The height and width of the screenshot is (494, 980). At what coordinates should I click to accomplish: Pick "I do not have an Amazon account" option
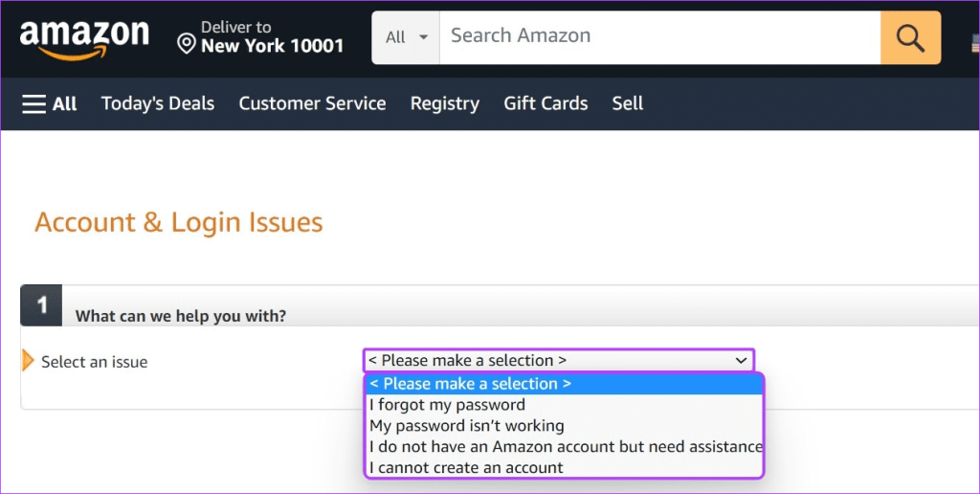pos(566,447)
